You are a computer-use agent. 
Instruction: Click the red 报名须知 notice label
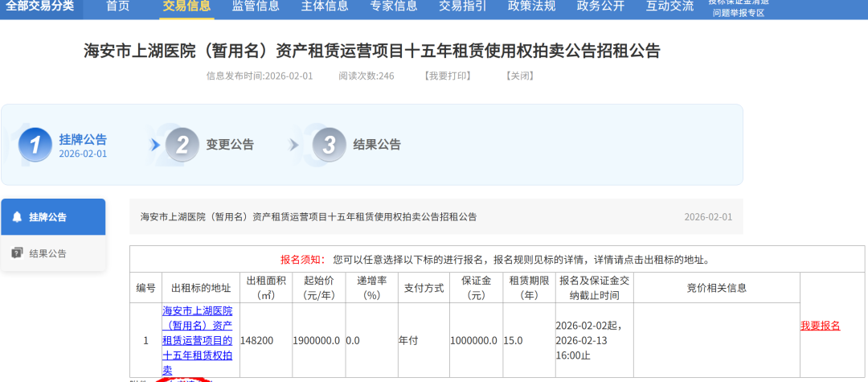click(303, 260)
